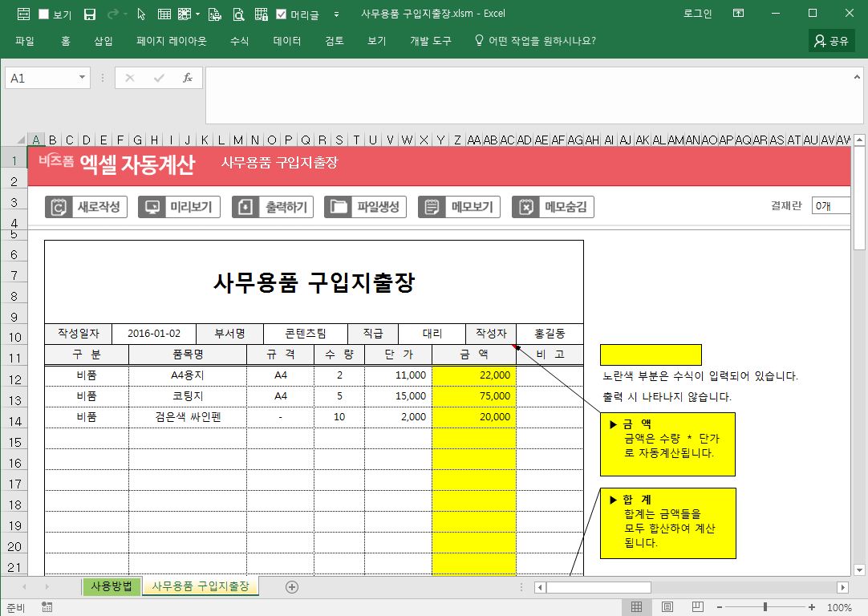Viewport: 868px width, 616px height.
Task: Open the 결재란 dropdown showing 0개
Action: [x=831, y=206]
